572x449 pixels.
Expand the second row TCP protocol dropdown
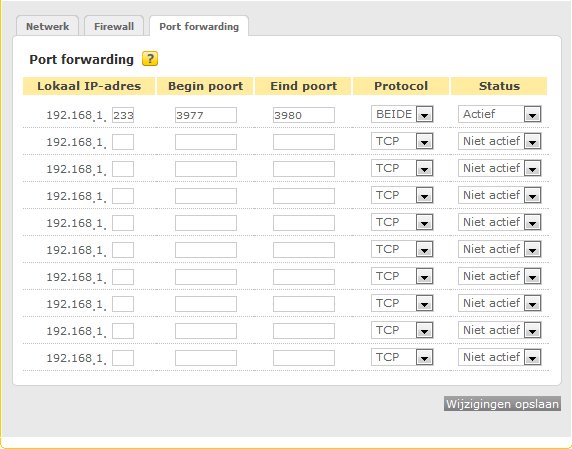point(402,141)
